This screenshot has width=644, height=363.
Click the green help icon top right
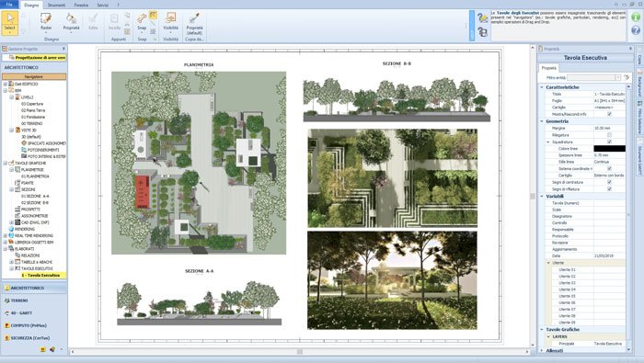pyautogui.click(x=636, y=17)
